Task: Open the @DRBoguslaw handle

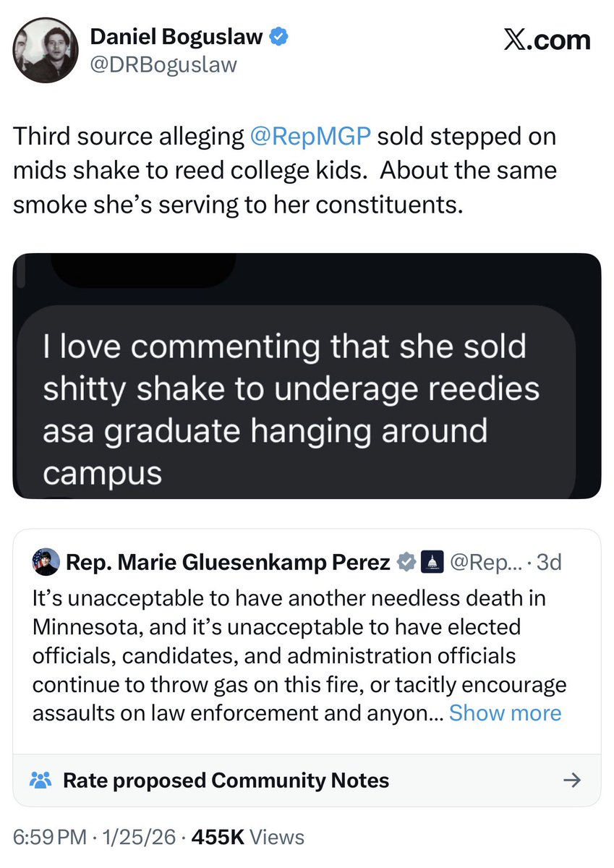Action: (x=163, y=64)
